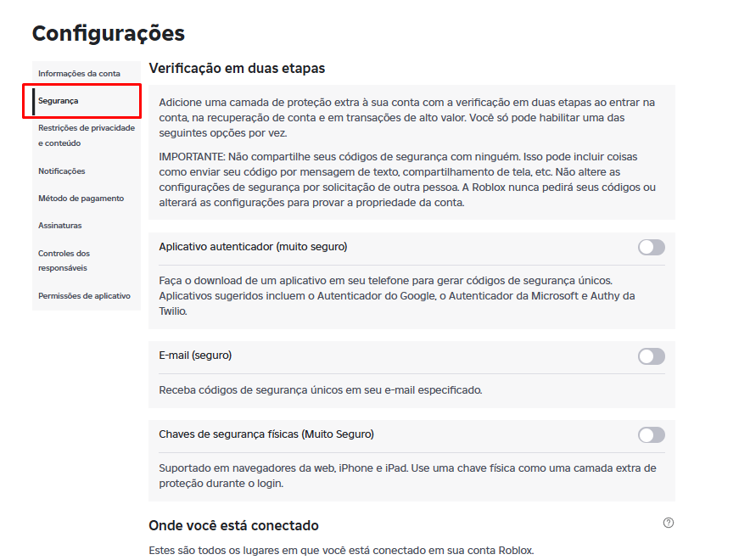750x560 pixels.
Task: Navigate to Controles dos responsáveis
Action: (x=64, y=260)
